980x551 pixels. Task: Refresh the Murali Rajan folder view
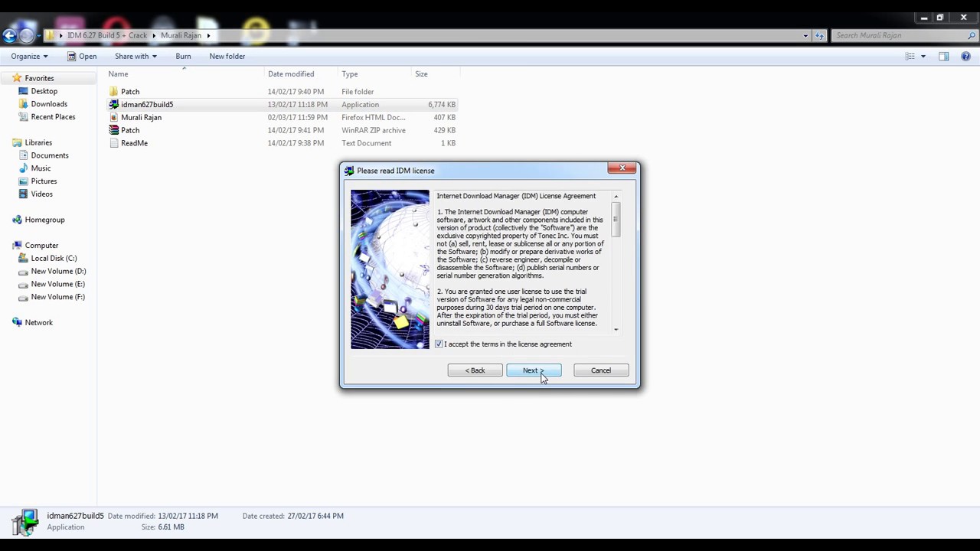pos(820,35)
